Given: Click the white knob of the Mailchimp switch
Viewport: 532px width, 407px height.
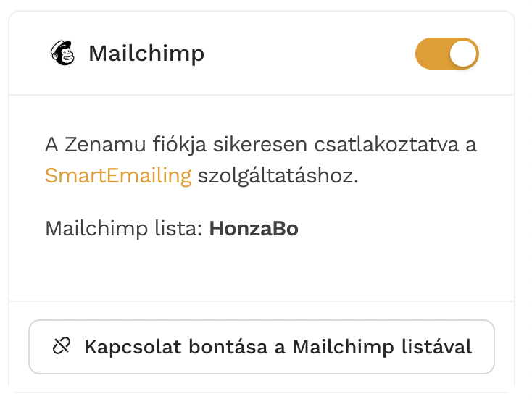Looking at the screenshot, I should pyautogui.click(x=463, y=54).
